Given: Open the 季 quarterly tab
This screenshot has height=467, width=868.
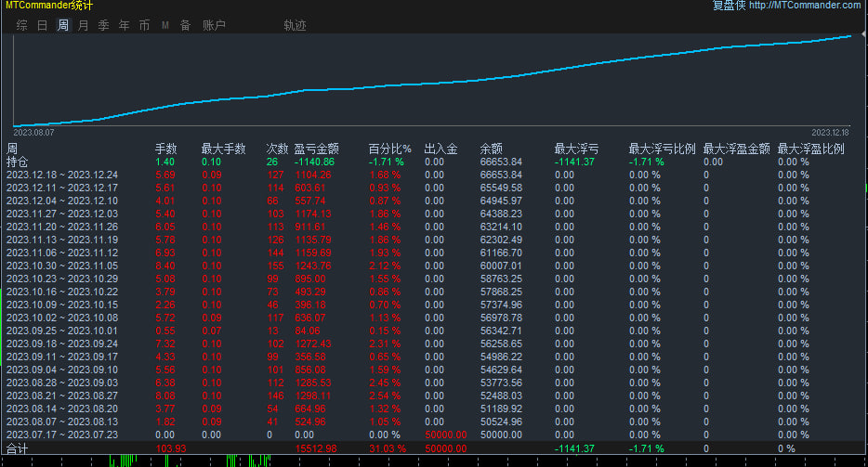Looking at the screenshot, I should point(103,25).
